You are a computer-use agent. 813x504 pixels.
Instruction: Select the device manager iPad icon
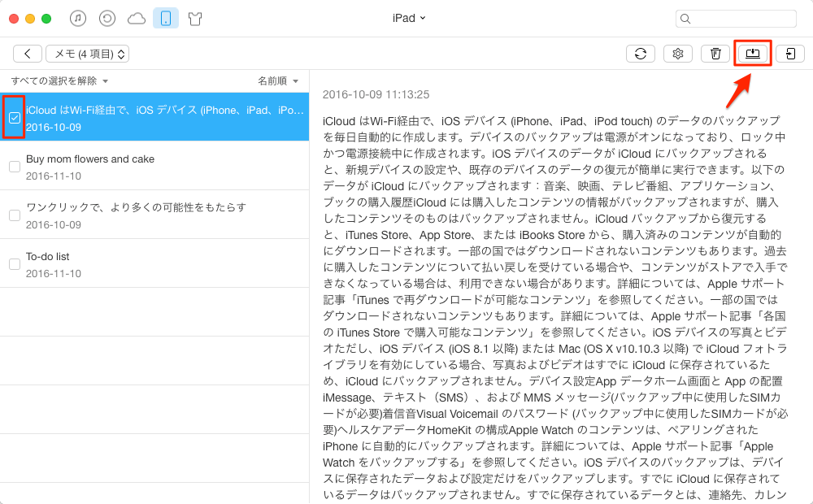click(166, 19)
